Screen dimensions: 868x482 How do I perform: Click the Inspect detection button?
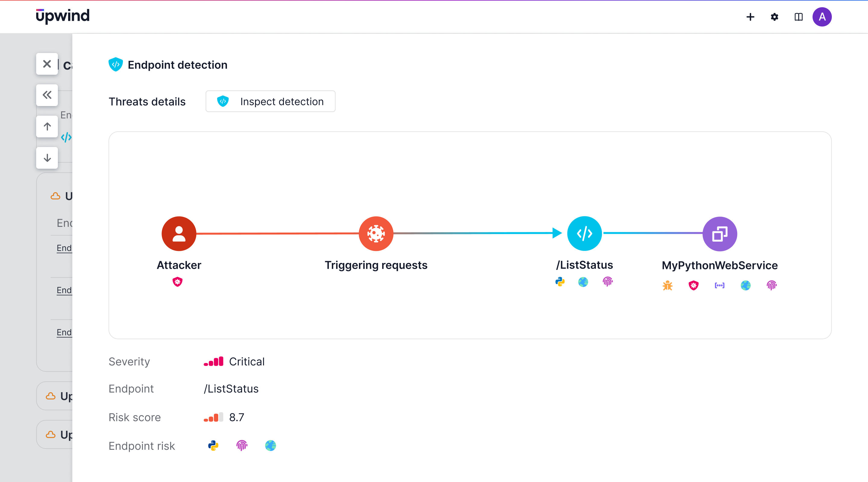(270, 102)
